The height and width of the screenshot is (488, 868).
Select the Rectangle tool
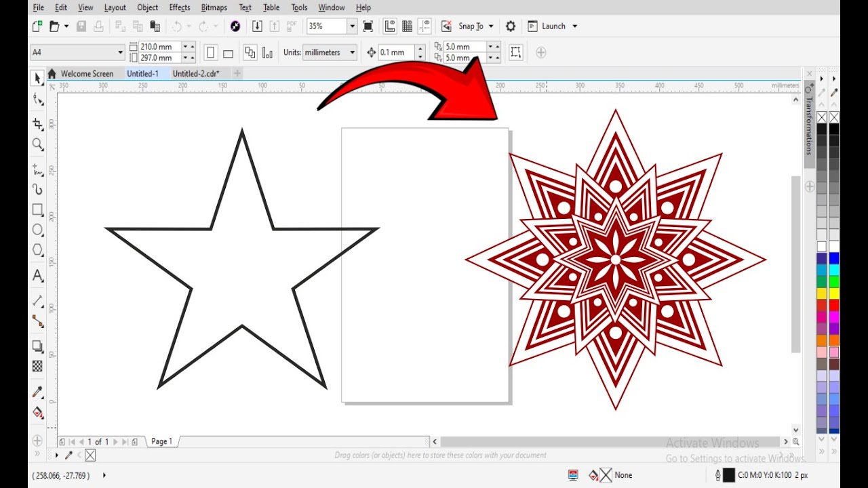(38, 210)
